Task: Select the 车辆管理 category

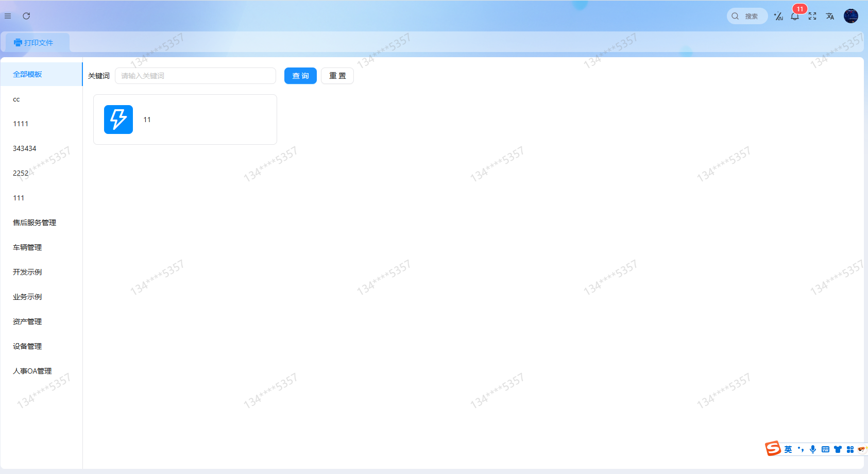Action: point(41,247)
